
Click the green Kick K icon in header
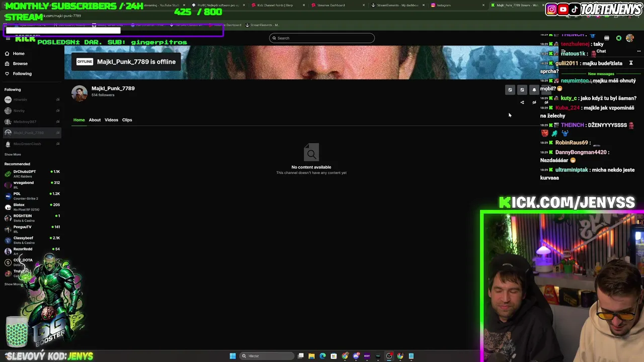coord(619,38)
